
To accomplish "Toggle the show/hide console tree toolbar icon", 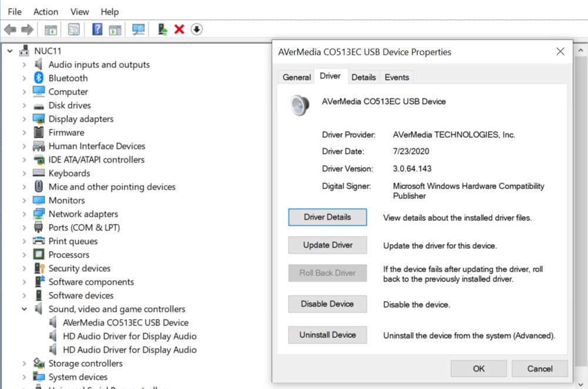I will (51, 29).
